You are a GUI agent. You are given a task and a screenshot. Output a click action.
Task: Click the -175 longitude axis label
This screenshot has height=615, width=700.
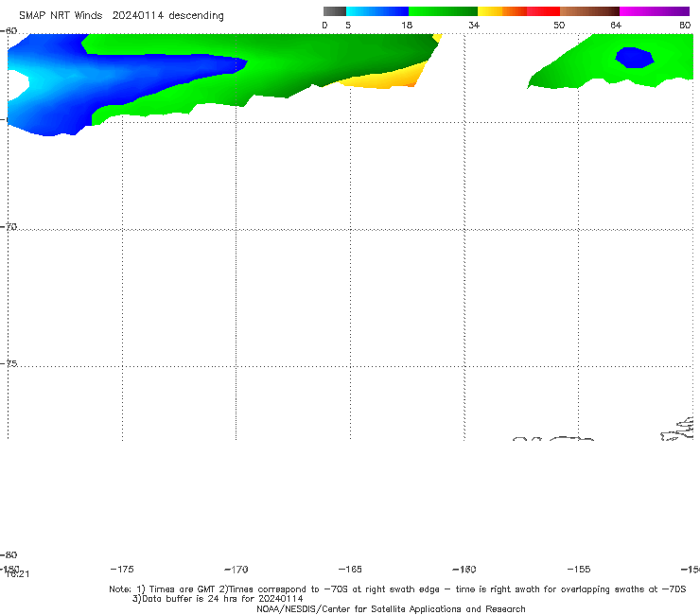[x=122, y=569]
